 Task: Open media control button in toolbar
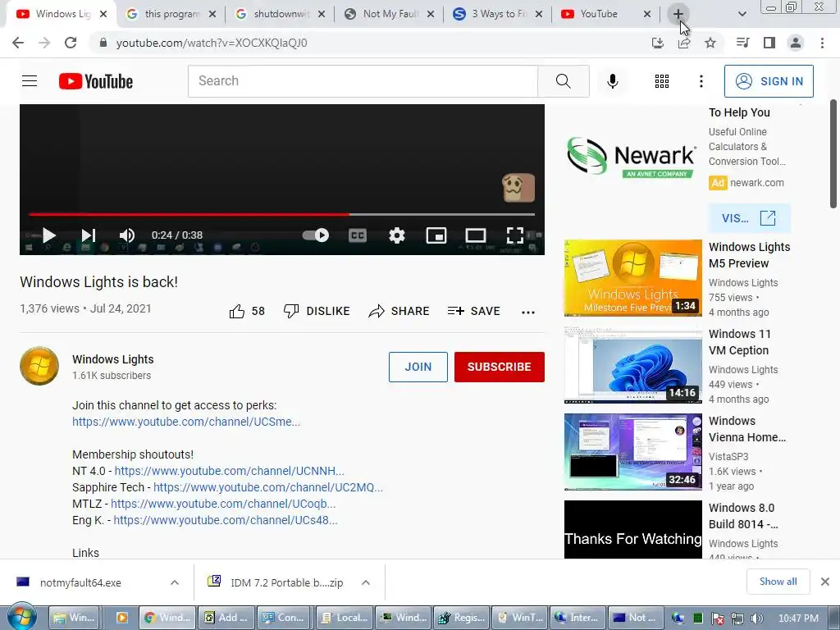742,43
